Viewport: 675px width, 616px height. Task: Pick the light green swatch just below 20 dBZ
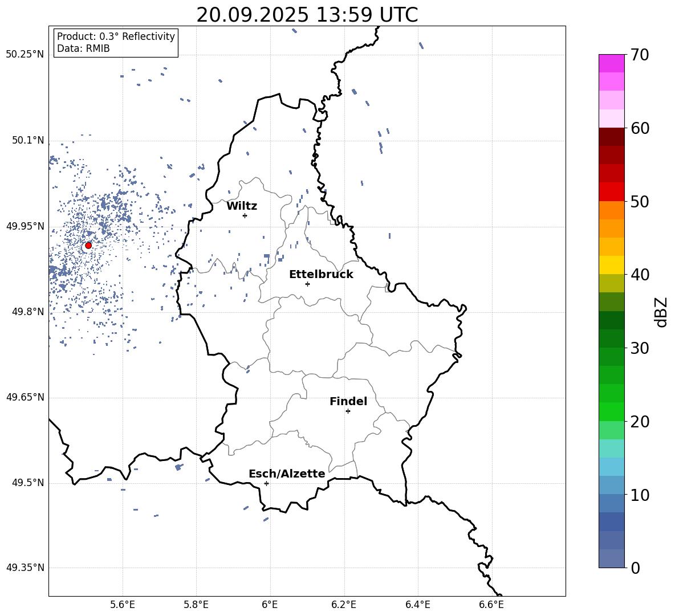pyautogui.click(x=612, y=430)
